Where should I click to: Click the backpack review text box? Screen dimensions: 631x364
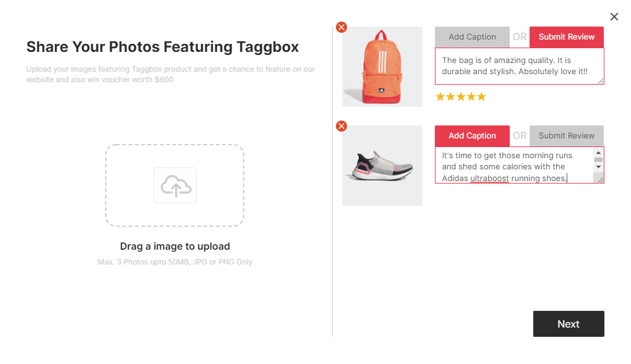[x=518, y=66]
